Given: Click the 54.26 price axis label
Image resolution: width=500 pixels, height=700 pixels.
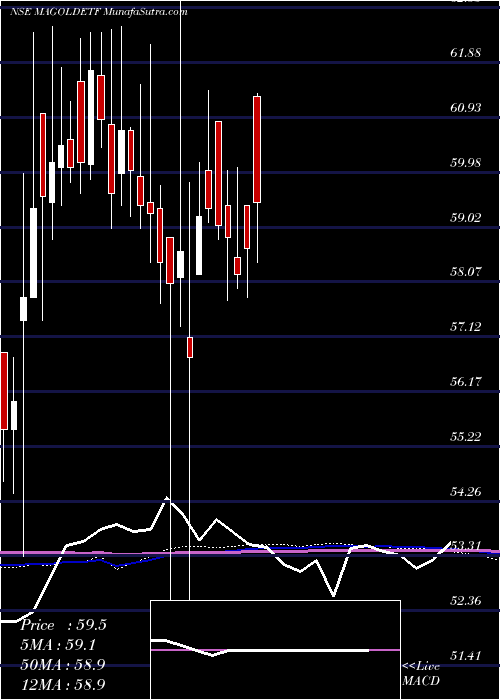Looking at the screenshot, I should pyautogui.click(x=465, y=492).
